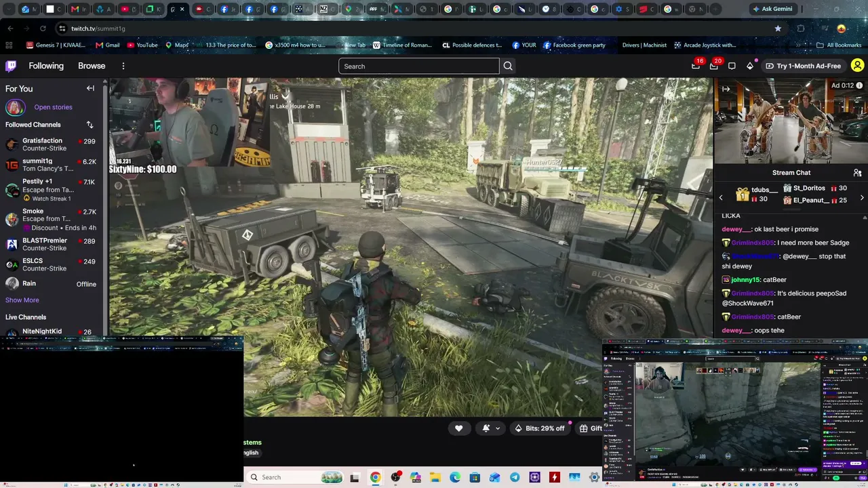Open Chrome from the taskbar

pos(375,477)
